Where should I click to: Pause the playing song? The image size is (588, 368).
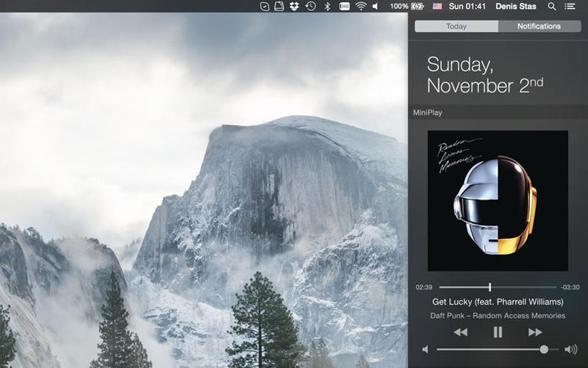[498, 332]
